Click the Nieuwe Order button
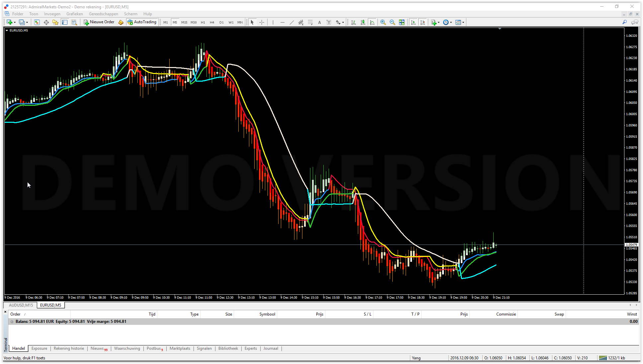 click(x=99, y=22)
